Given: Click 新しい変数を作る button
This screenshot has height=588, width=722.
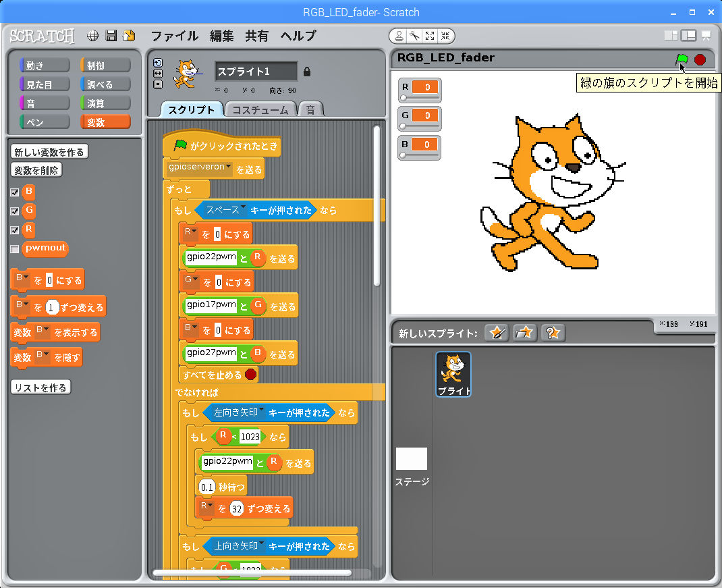Looking at the screenshot, I should point(49,152).
